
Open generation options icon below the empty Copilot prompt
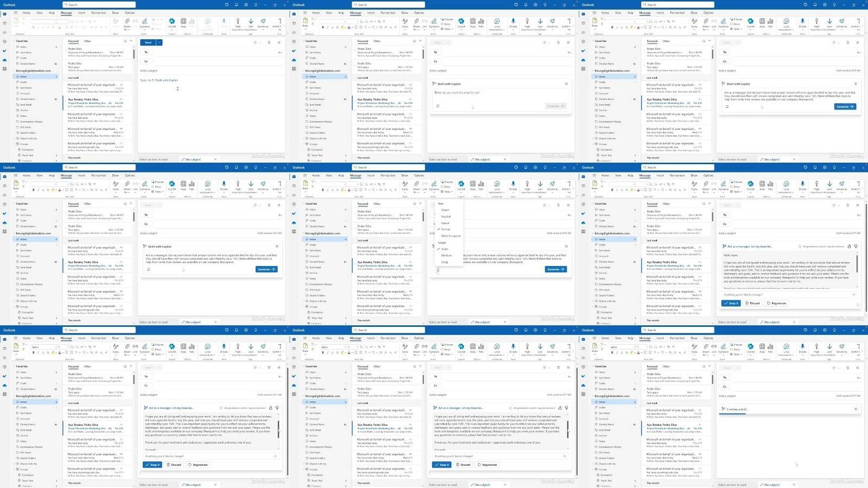(x=438, y=106)
